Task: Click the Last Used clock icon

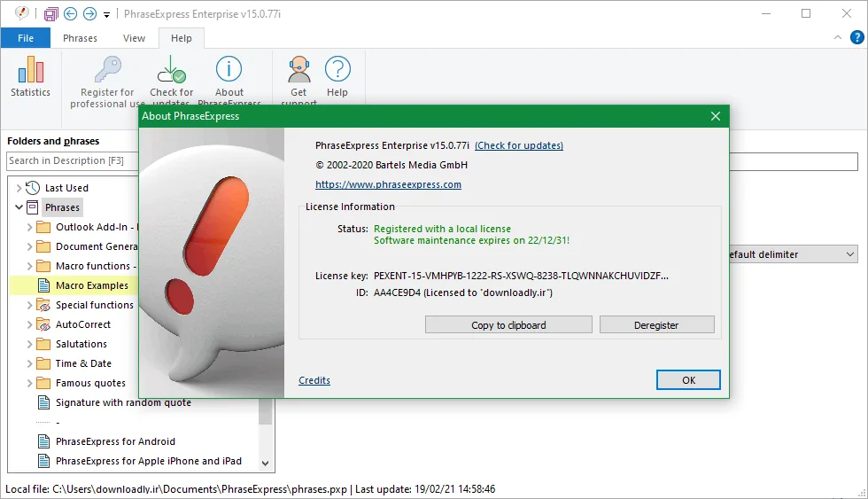Action: [x=34, y=188]
